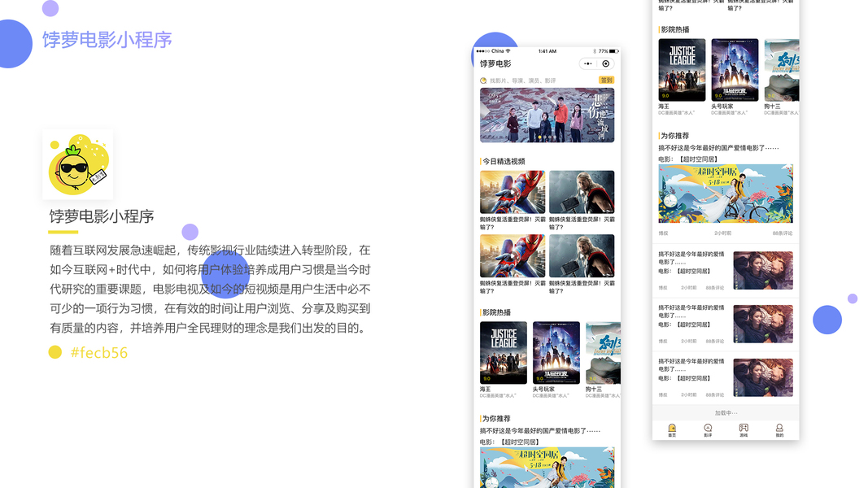Click the Wi-Fi icon beside China carrier
The image size is (868, 488).
pyautogui.click(x=508, y=51)
